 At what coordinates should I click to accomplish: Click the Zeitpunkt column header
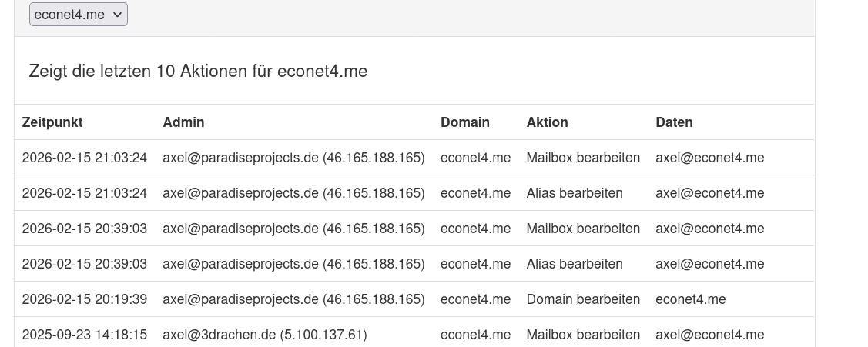[x=52, y=122]
